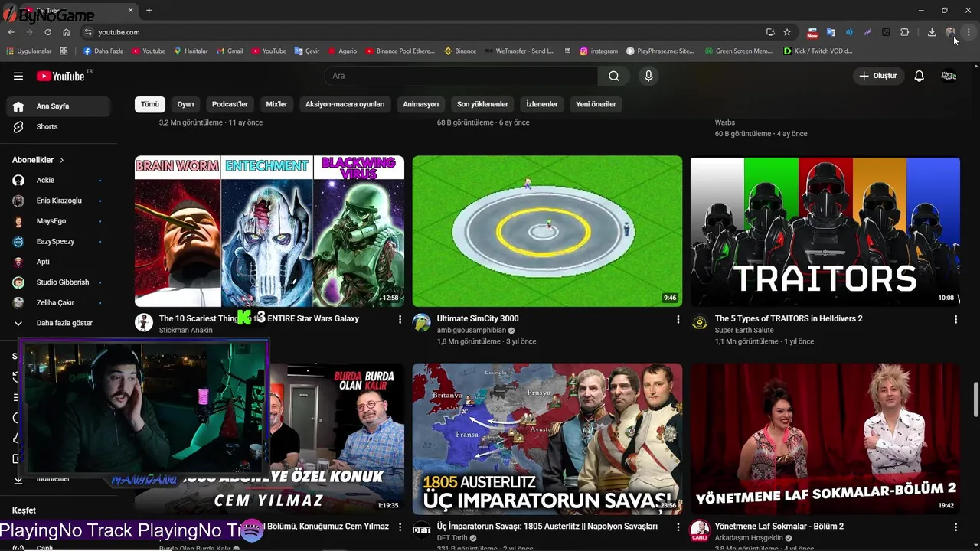980x551 pixels.
Task: Open the ambiguousamphibian channel avatar
Action: click(422, 322)
